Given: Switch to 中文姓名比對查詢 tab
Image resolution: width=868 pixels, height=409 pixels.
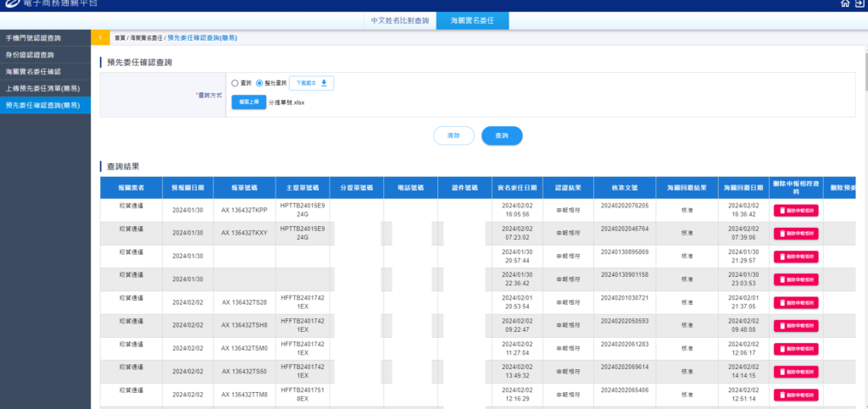Looking at the screenshot, I should [x=400, y=19].
